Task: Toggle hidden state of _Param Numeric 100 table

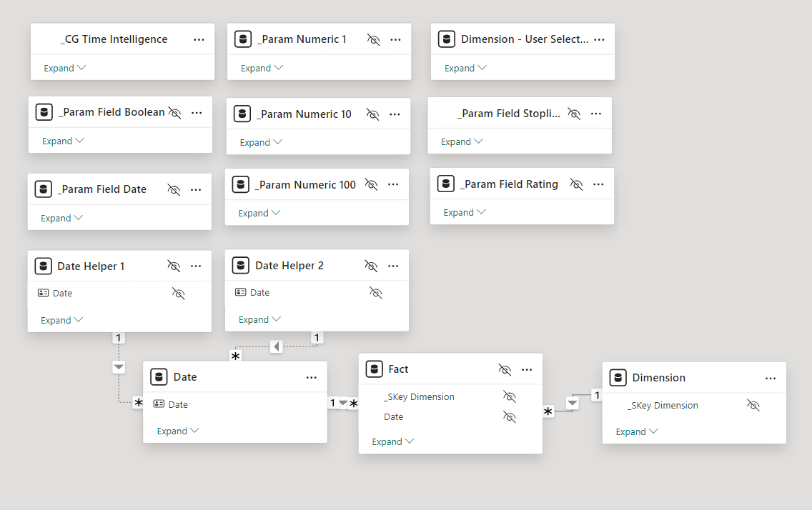Action: click(x=371, y=185)
